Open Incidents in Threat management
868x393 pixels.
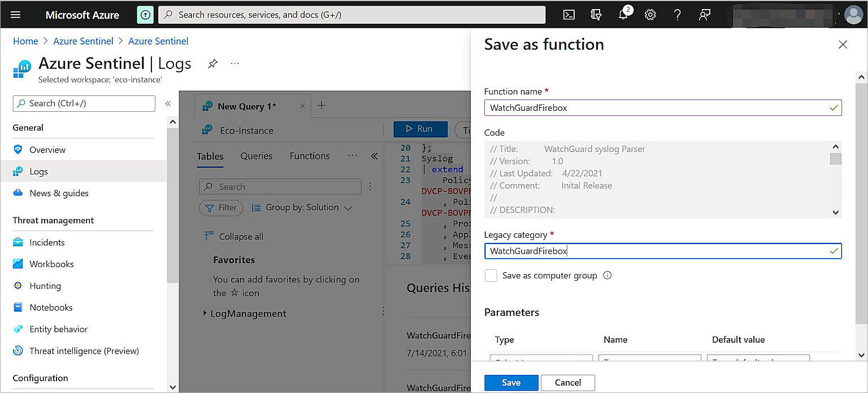(47, 243)
